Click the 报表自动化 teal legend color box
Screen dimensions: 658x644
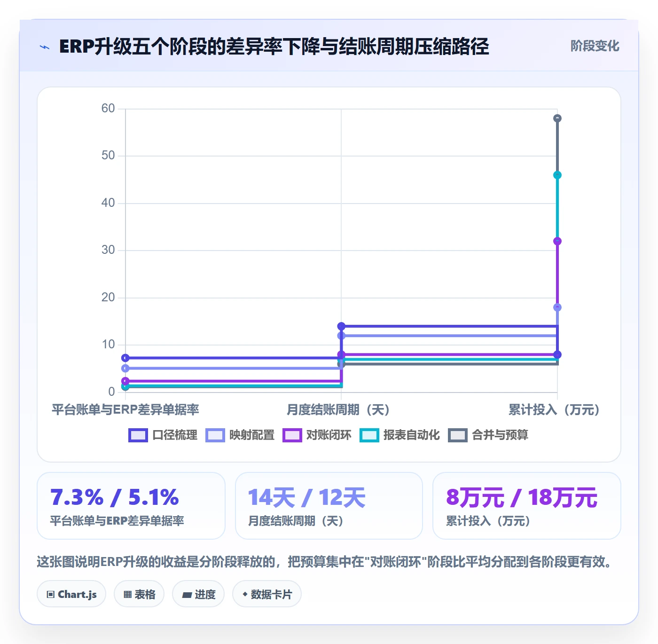click(x=369, y=435)
